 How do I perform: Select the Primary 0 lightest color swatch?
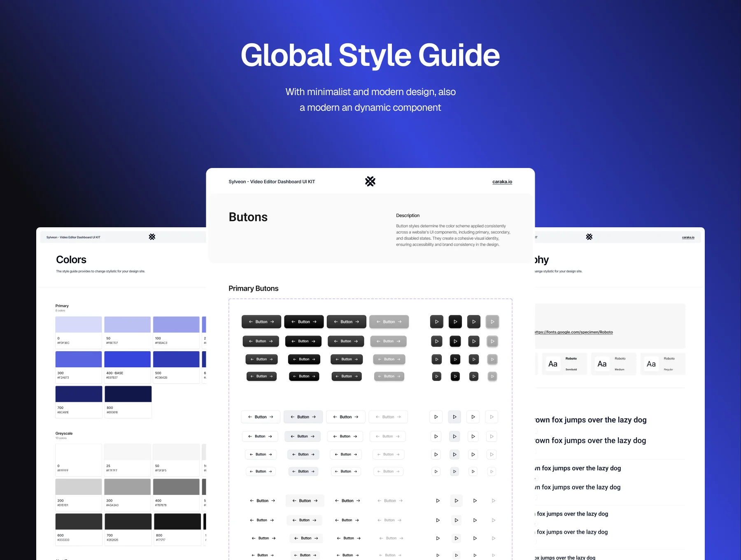(79, 332)
